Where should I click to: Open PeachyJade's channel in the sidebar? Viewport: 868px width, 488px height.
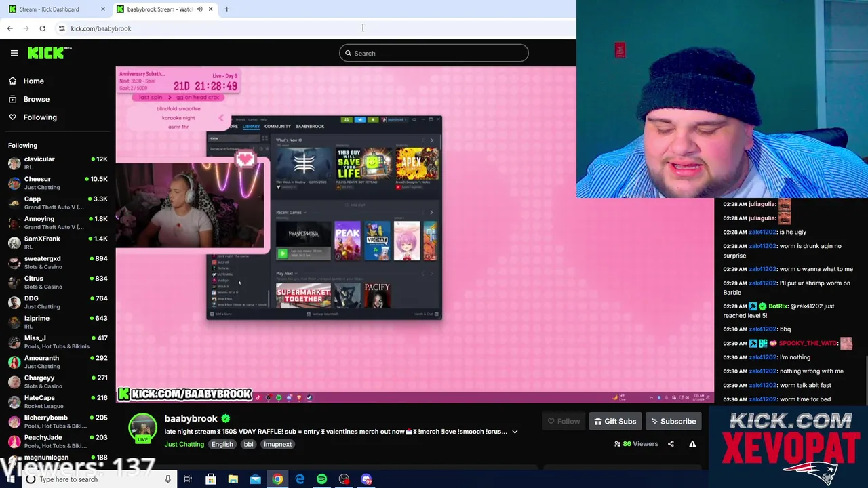(58, 441)
